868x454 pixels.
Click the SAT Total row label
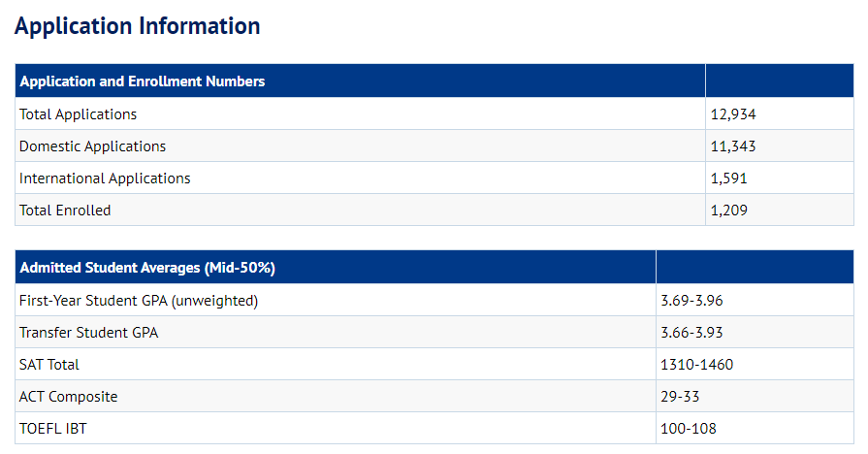[x=49, y=365]
